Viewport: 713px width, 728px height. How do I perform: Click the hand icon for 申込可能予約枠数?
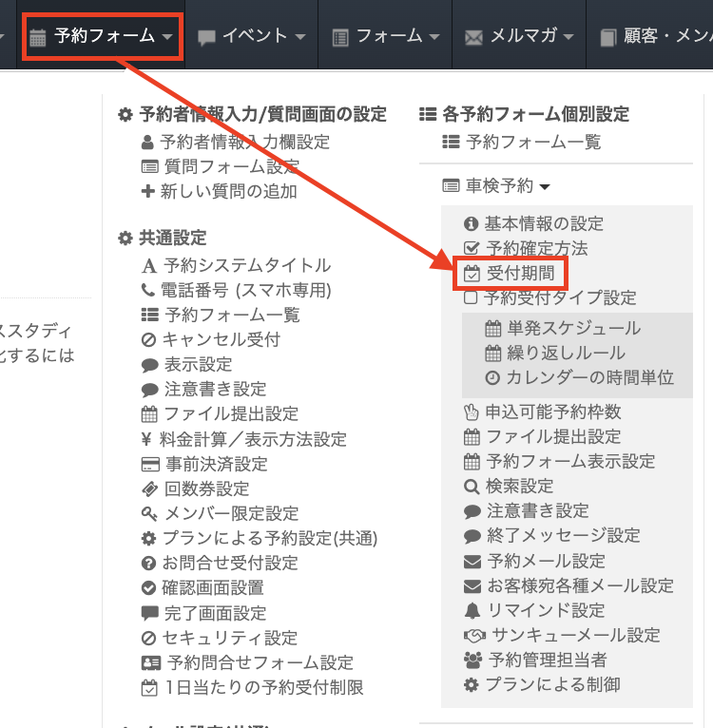[472, 412]
